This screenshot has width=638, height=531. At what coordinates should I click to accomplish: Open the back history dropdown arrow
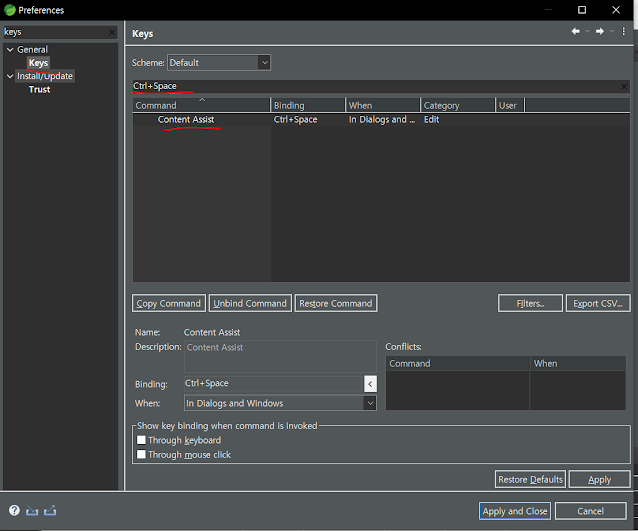[x=587, y=32]
